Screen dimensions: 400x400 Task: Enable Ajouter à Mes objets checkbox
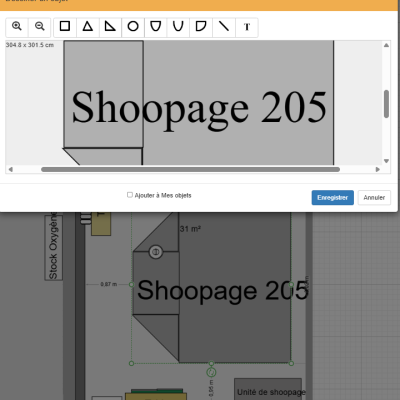point(130,195)
